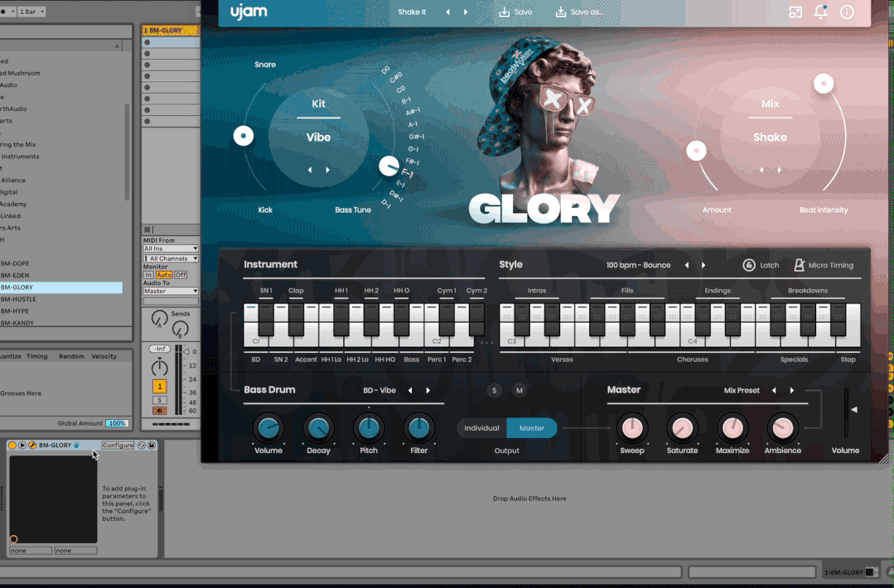Open the All Channels dropdown
This screenshot has height=588, width=894.
point(171,258)
